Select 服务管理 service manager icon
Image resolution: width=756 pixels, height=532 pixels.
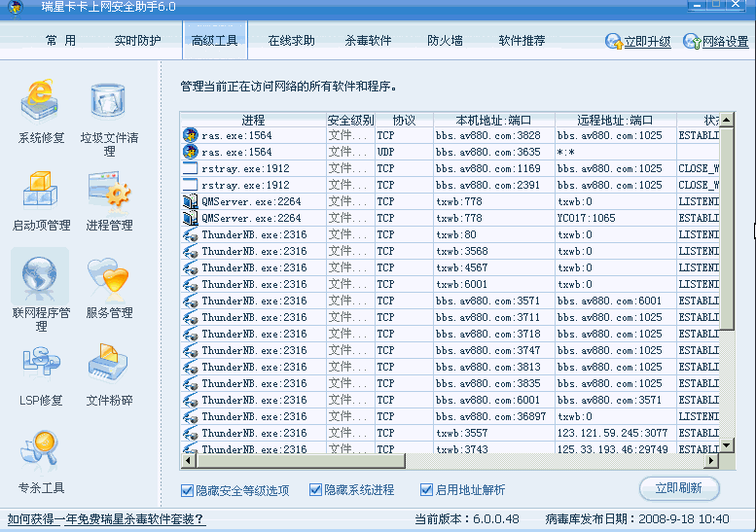pyautogui.click(x=109, y=278)
